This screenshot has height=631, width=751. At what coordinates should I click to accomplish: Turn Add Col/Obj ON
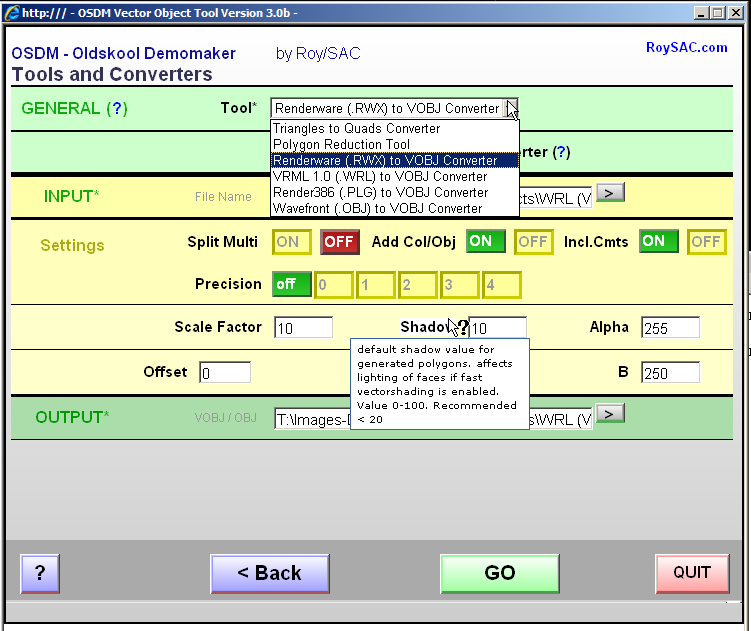click(x=486, y=241)
